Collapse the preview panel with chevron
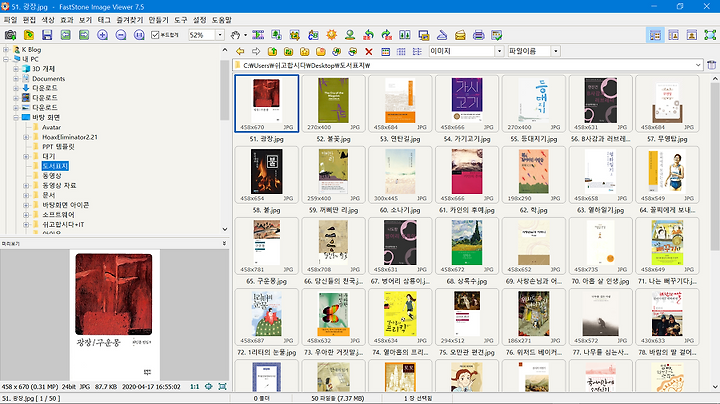The width and height of the screenshot is (720, 404). tap(224, 243)
